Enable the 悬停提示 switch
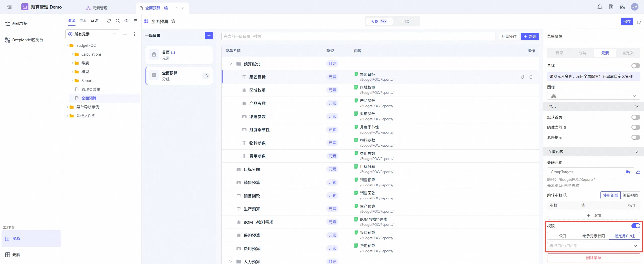 636,137
